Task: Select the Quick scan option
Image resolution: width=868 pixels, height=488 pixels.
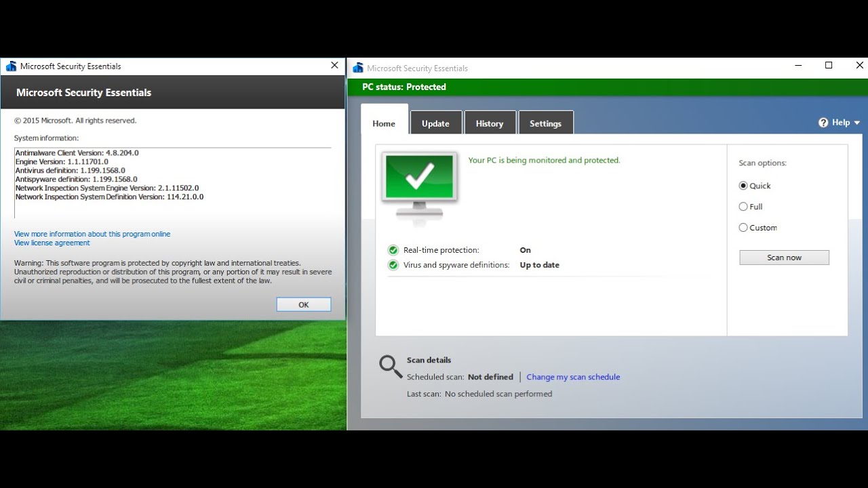Action: (x=743, y=186)
